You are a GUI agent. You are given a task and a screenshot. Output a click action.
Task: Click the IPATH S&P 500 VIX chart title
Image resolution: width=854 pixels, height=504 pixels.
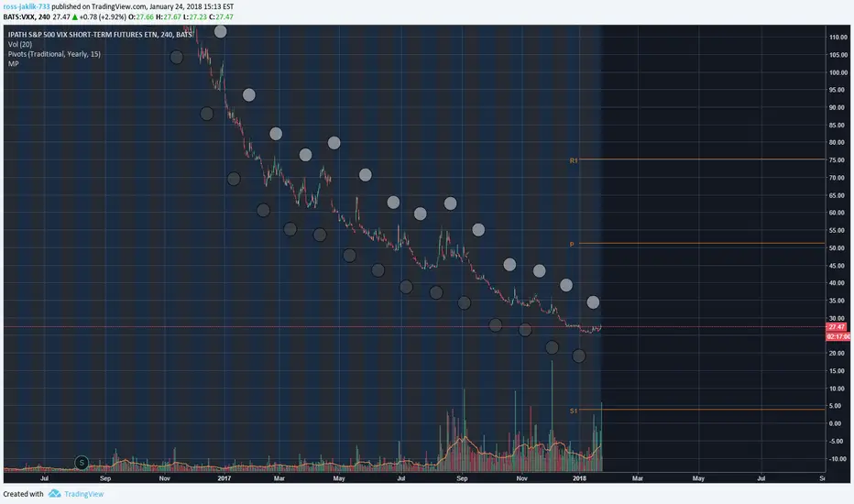click(100, 34)
